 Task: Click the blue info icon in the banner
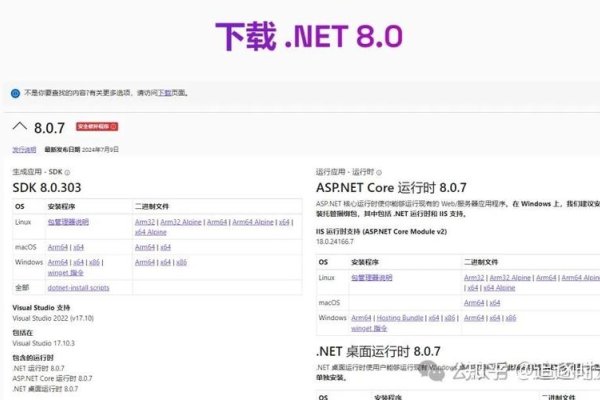coord(15,93)
